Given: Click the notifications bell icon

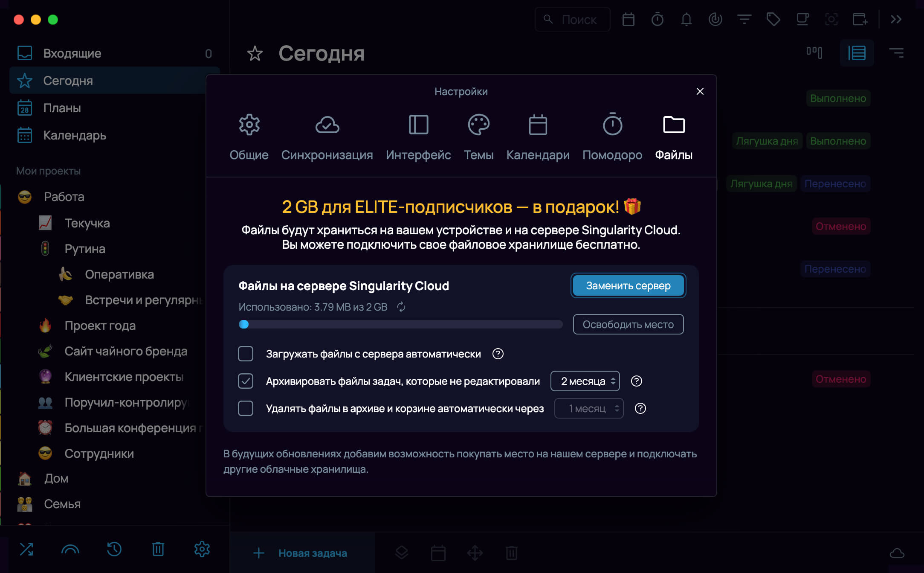Looking at the screenshot, I should [x=686, y=19].
